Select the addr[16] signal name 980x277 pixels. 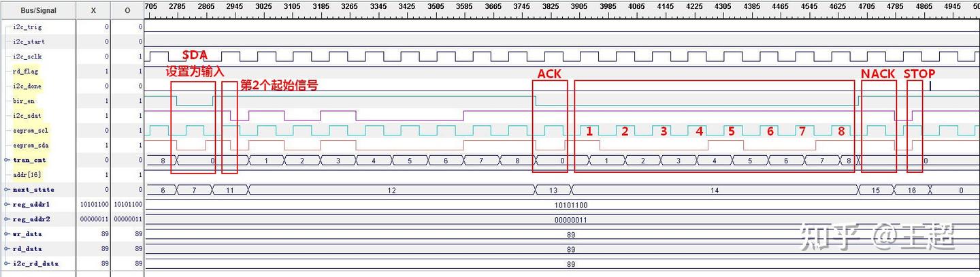tap(28, 175)
